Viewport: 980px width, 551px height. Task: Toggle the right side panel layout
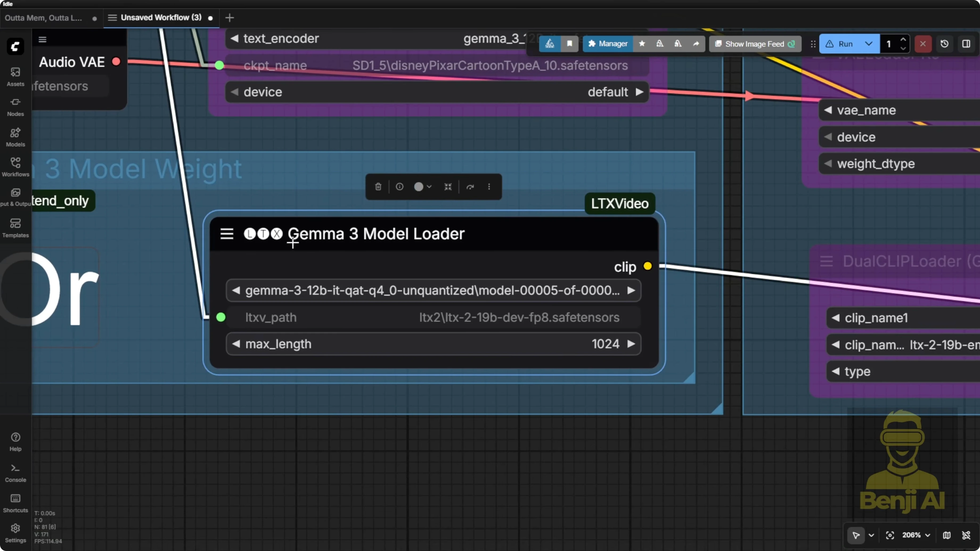(966, 44)
